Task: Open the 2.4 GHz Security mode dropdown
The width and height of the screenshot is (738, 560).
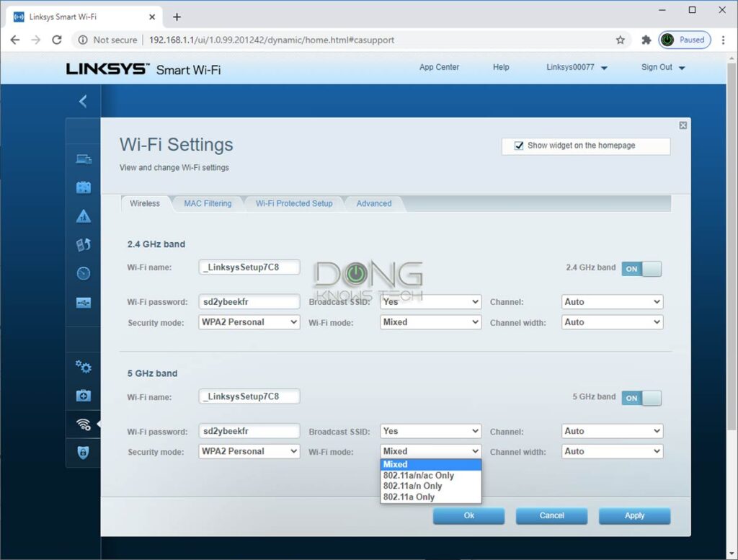Action: click(249, 322)
